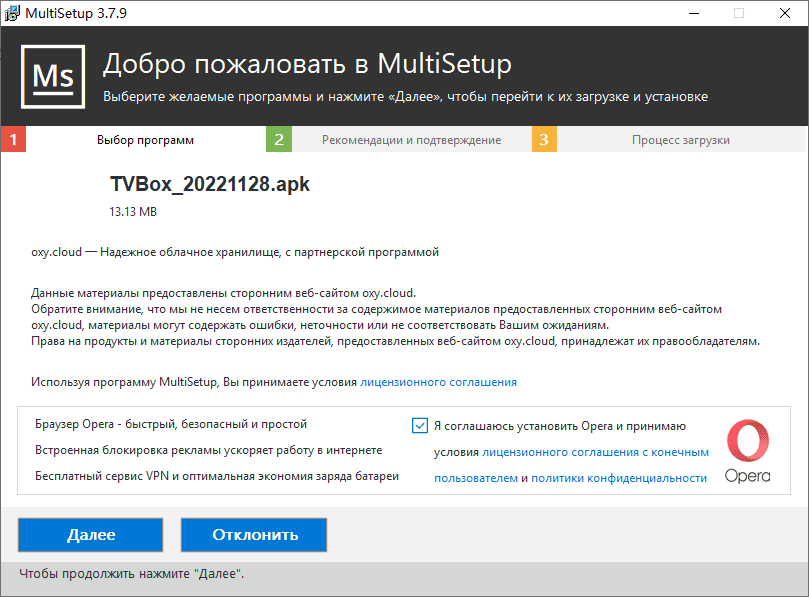The height and width of the screenshot is (597, 809).
Task: Open the MultiSetup «лицензионного соглашения» link
Action: click(x=438, y=382)
